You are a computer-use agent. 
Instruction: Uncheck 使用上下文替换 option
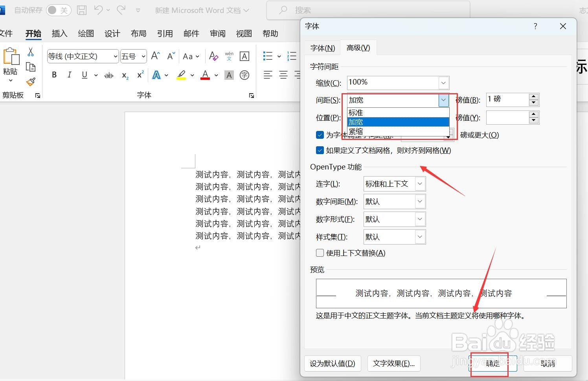(x=320, y=253)
